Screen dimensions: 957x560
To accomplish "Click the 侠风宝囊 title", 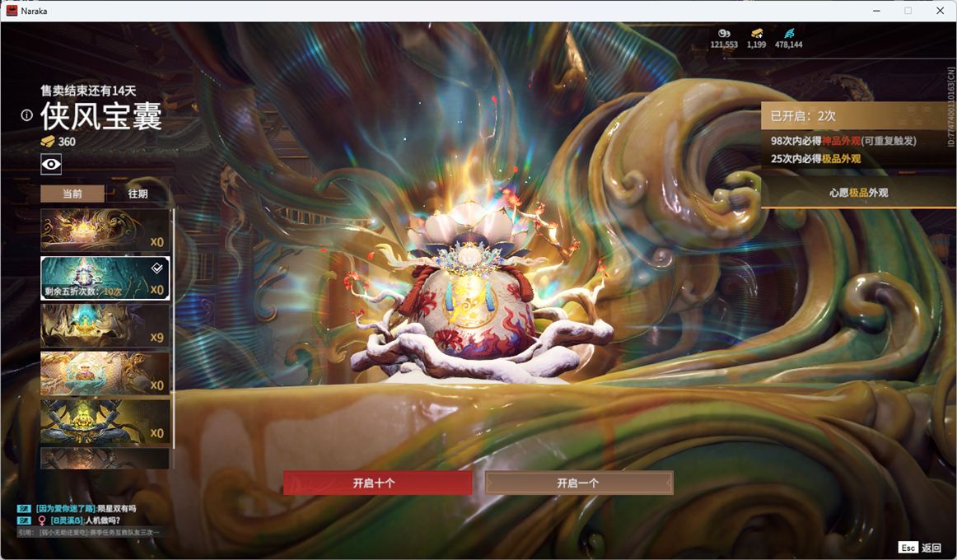I will pyautogui.click(x=101, y=116).
